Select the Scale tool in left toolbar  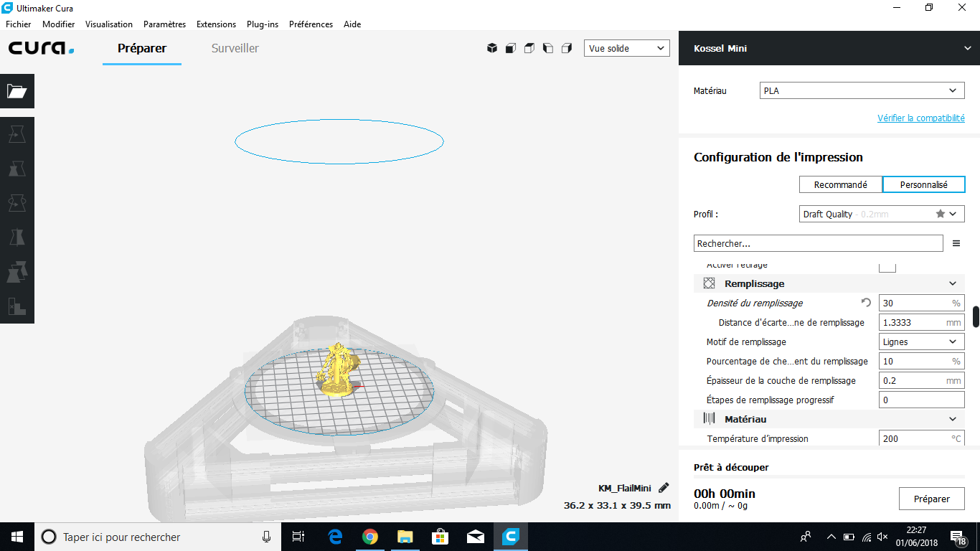(x=17, y=169)
